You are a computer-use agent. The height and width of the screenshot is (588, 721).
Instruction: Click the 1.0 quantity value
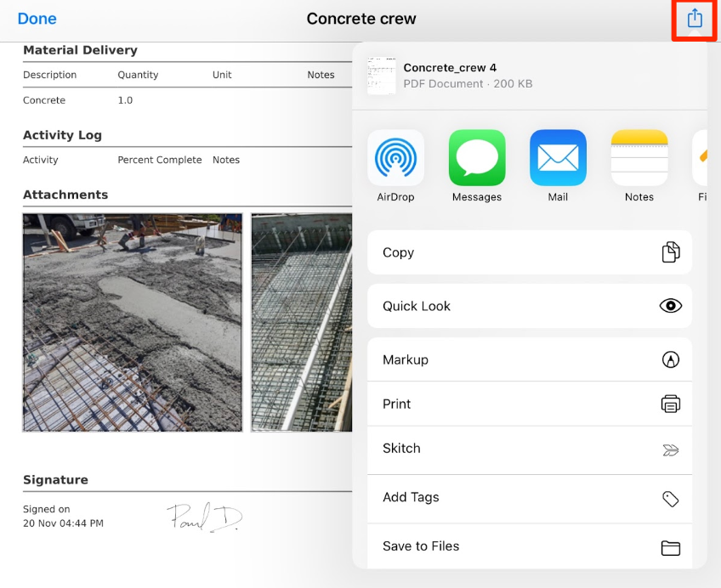point(125,100)
